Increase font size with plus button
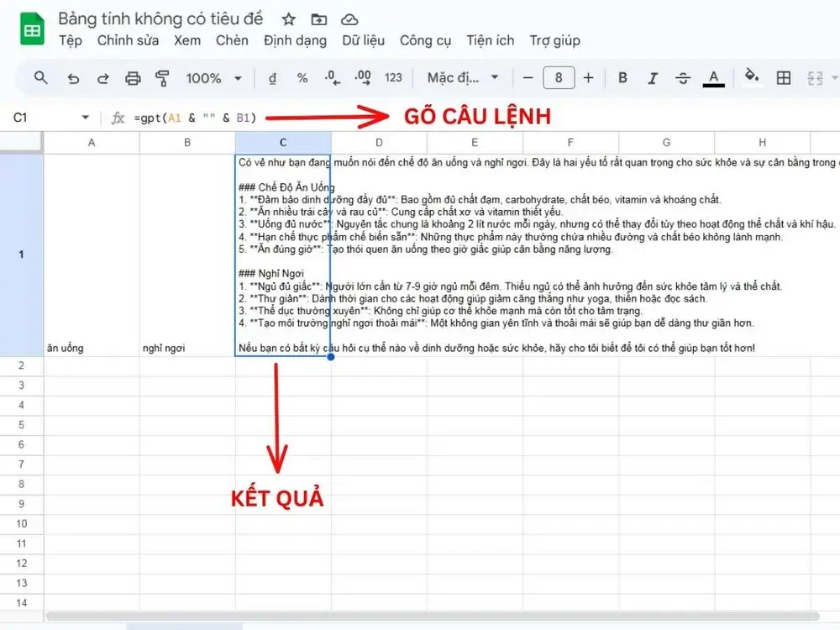The image size is (840, 630). click(x=588, y=78)
